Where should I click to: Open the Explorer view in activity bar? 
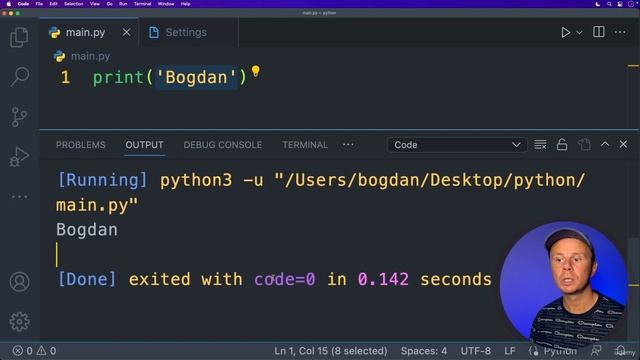(19, 37)
